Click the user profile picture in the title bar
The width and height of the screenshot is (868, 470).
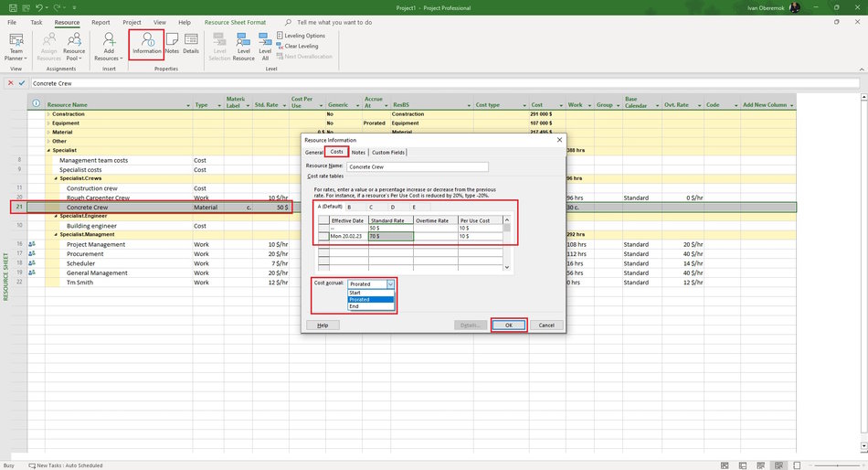(794, 7)
